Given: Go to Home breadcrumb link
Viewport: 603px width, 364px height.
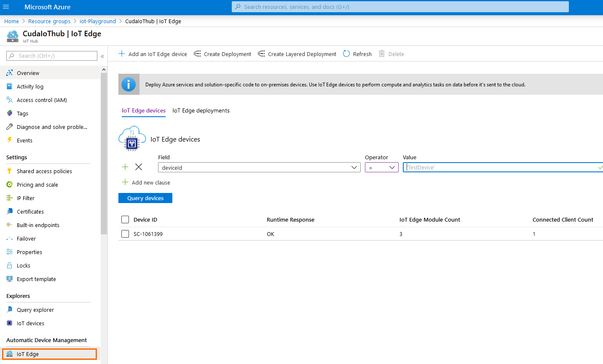Looking at the screenshot, I should pos(11,21).
